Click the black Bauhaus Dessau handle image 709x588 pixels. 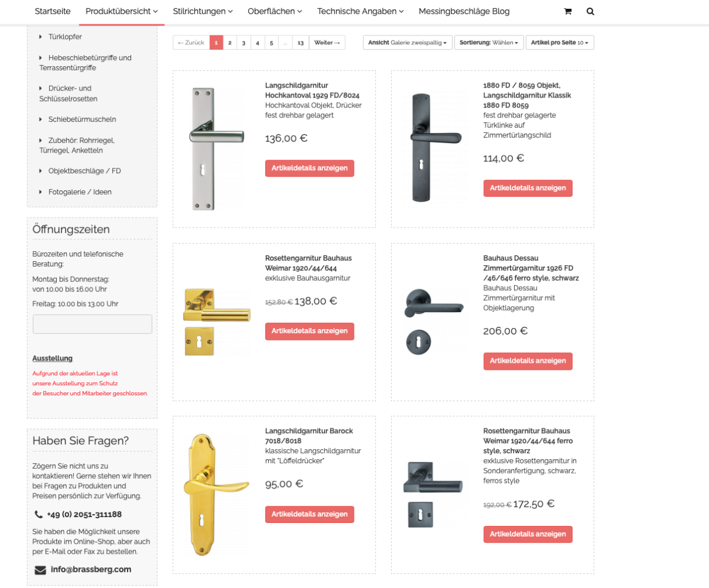[434, 322]
